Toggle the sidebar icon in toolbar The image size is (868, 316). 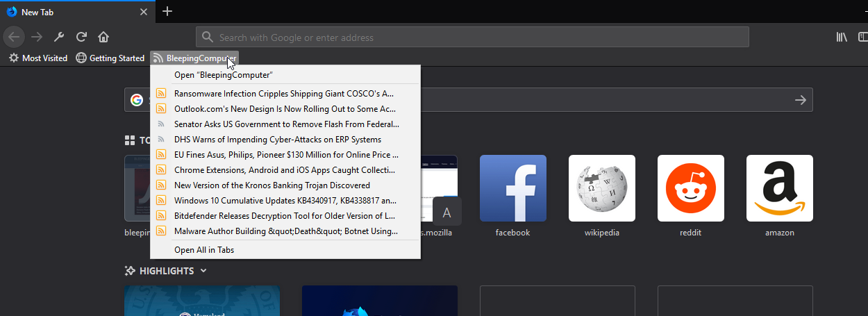pos(863,37)
